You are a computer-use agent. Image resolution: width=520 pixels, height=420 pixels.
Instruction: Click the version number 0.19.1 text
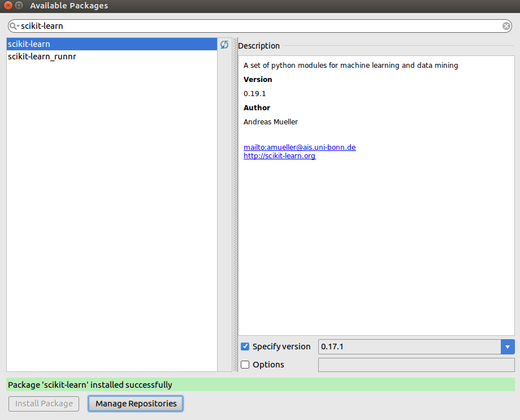(254, 94)
